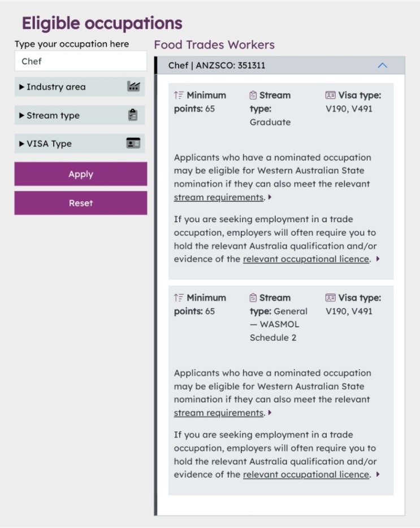Click the Apply button
Viewport: 420px width, 528px height.
pyautogui.click(x=81, y=174)
